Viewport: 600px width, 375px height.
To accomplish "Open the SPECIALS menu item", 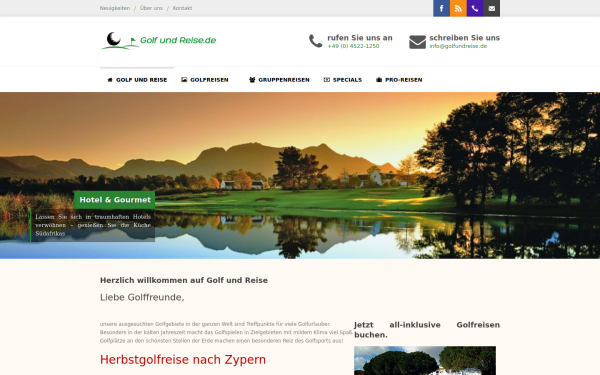I will [x=343, y=80].
